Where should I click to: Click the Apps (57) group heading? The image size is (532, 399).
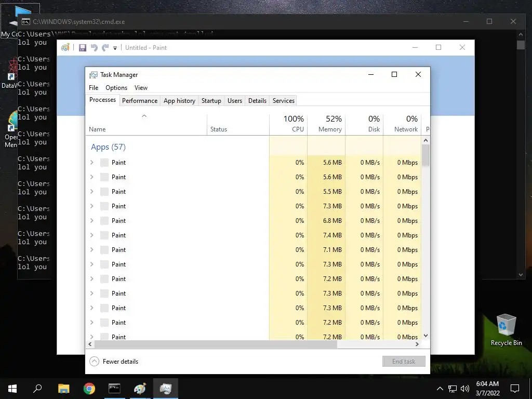coord(108,147)
